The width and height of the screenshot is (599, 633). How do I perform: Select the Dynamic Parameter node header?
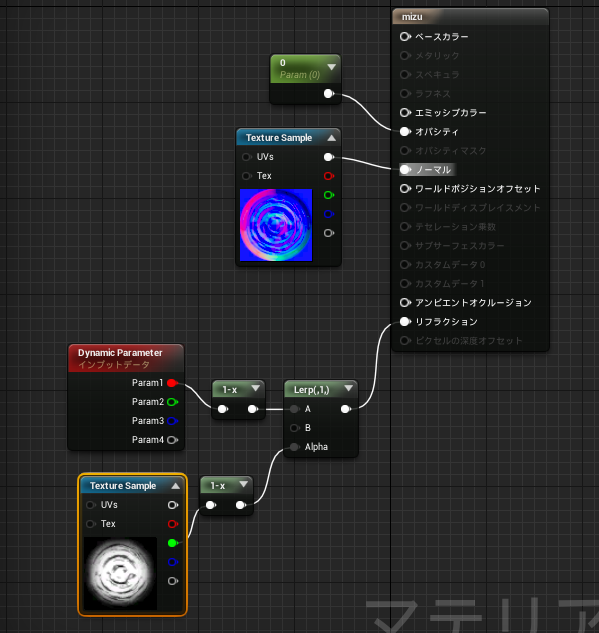126,358
